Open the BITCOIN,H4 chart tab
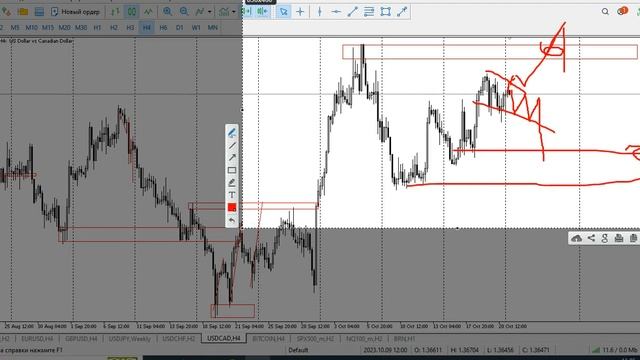The width and height of the screenshot is (640, 360). click(x=268, y=339)
